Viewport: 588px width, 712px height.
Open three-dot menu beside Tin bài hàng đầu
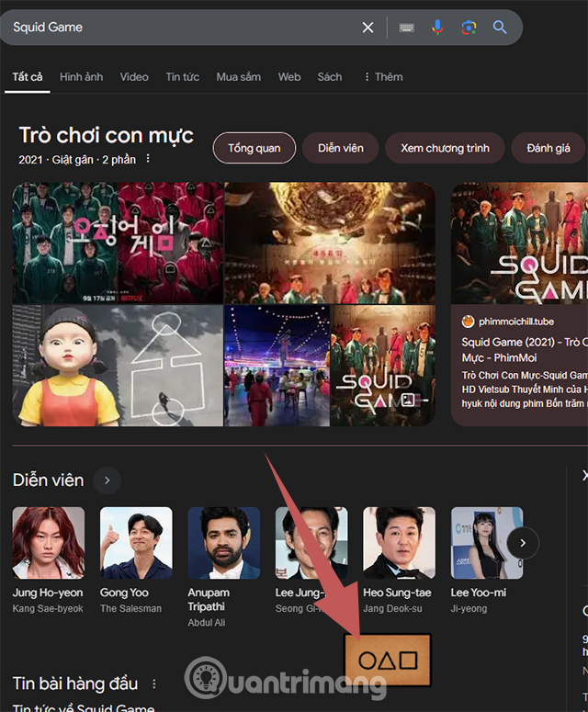click(x=154, y=684)
